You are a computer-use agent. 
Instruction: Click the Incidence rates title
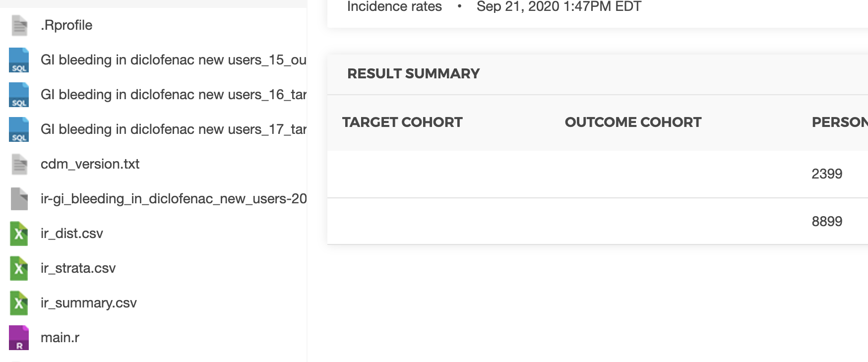[x=394, y=6]
